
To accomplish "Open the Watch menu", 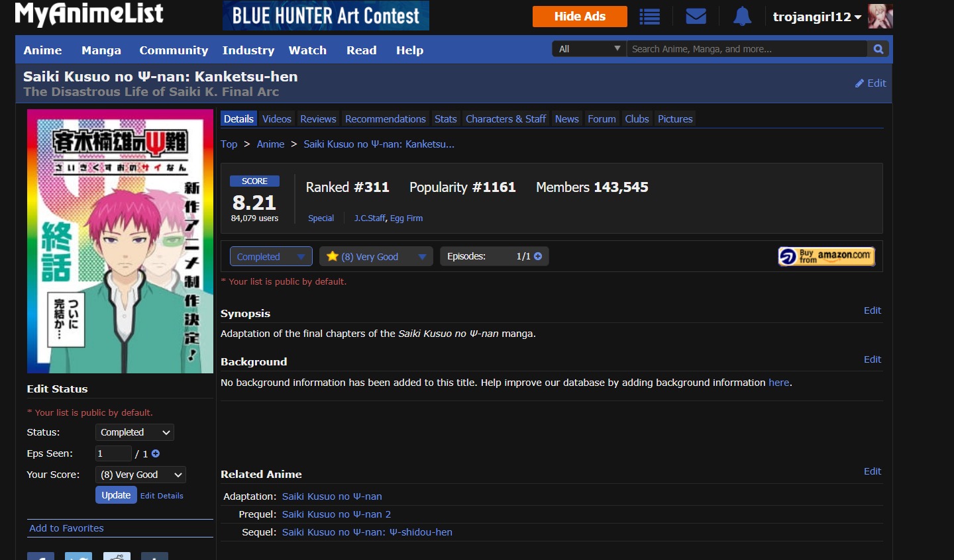I will (307, 50).
